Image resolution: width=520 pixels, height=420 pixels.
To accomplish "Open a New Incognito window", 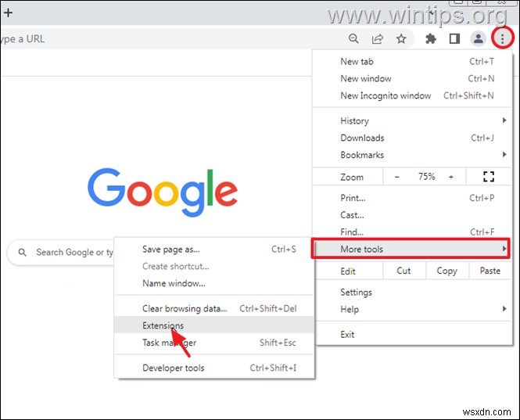I will pyautogui.click(x=412, y=95).
